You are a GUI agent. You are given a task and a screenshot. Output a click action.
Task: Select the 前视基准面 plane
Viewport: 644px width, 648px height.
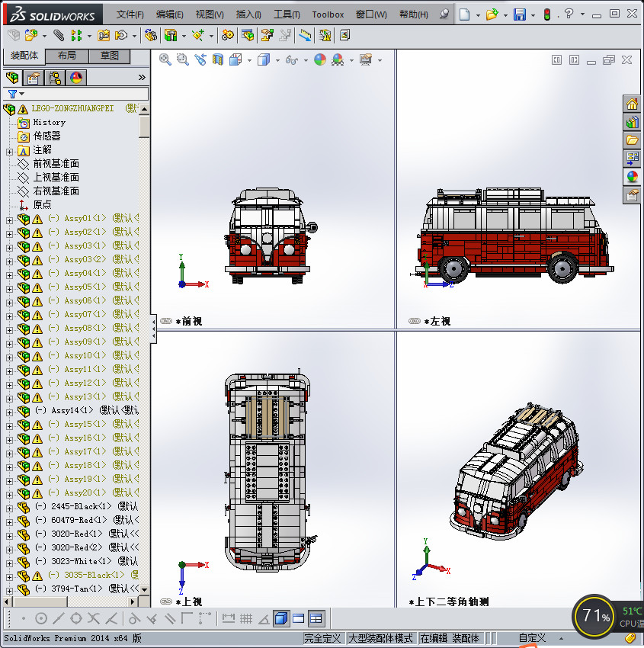(x=56, y=163)
